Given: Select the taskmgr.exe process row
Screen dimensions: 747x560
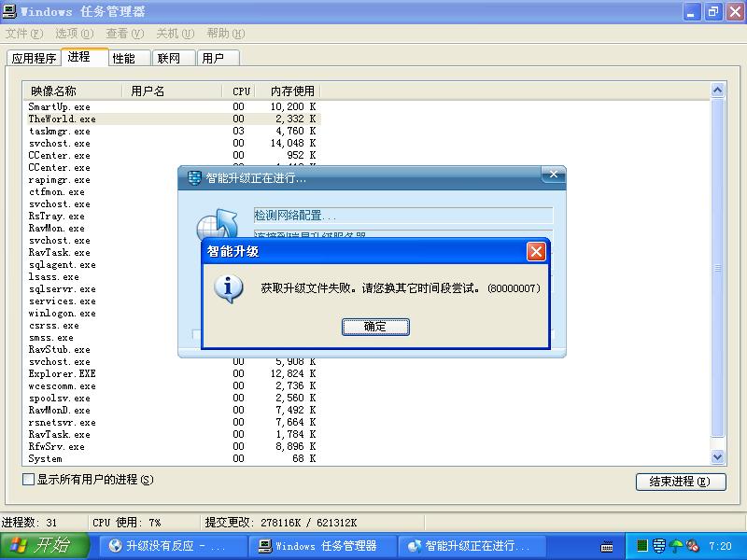Looking at the screenshot, I should pos(172,131).
